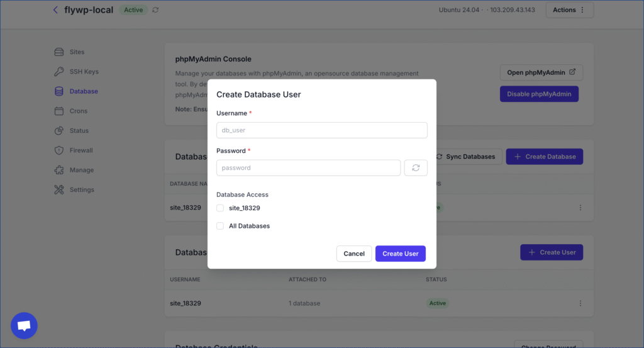
Task: Open the options menu for the site_18329 database row
Action: [580, 208]
